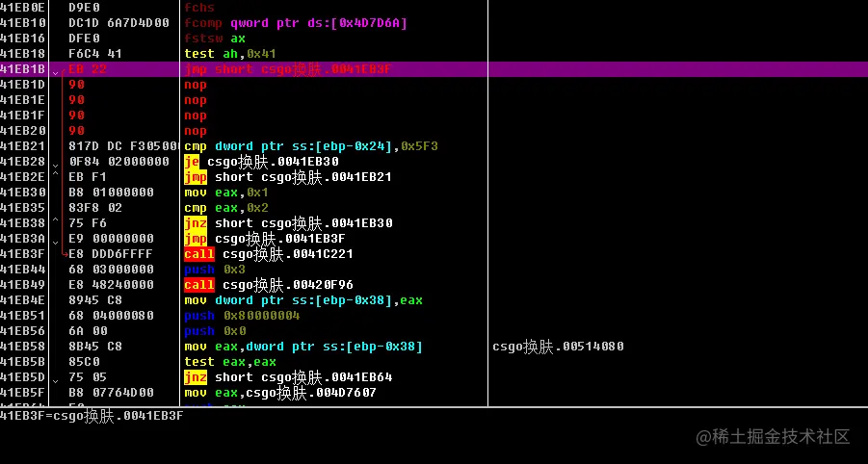
Task: Click the fcomp qword ptr ds:[0x4D7D6A] instruction
Action: point(296,23)
